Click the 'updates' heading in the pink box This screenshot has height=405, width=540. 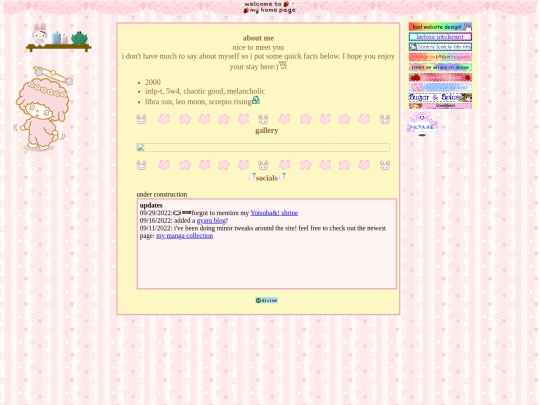pyautogui.click(x=151, y=205)
